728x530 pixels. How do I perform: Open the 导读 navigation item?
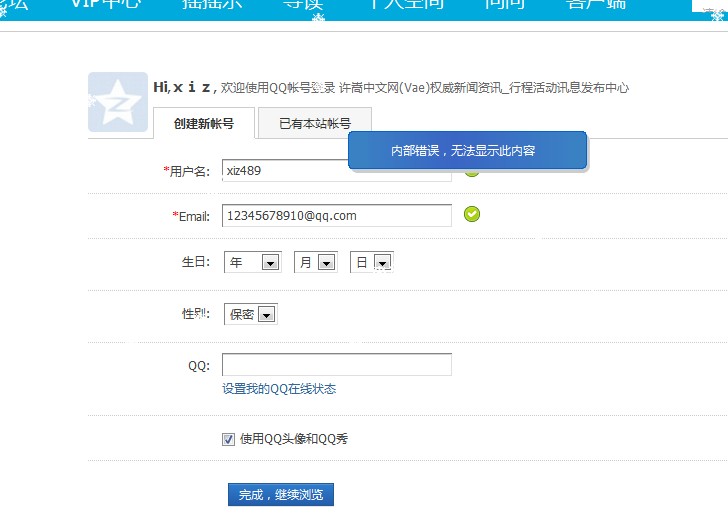303,5
